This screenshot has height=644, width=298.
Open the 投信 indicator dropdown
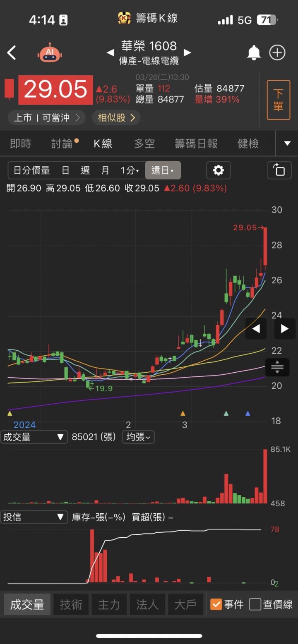click(34, 517)
